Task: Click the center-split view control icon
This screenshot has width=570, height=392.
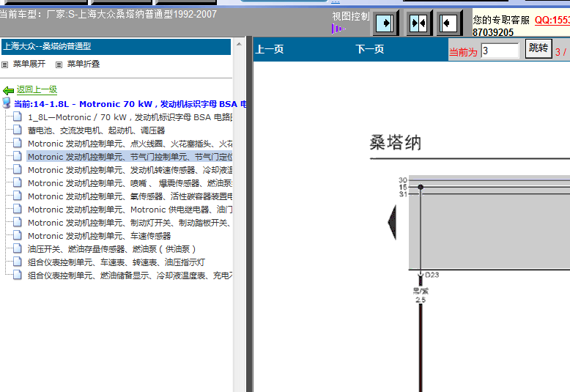Action: (x=418, y=23)
